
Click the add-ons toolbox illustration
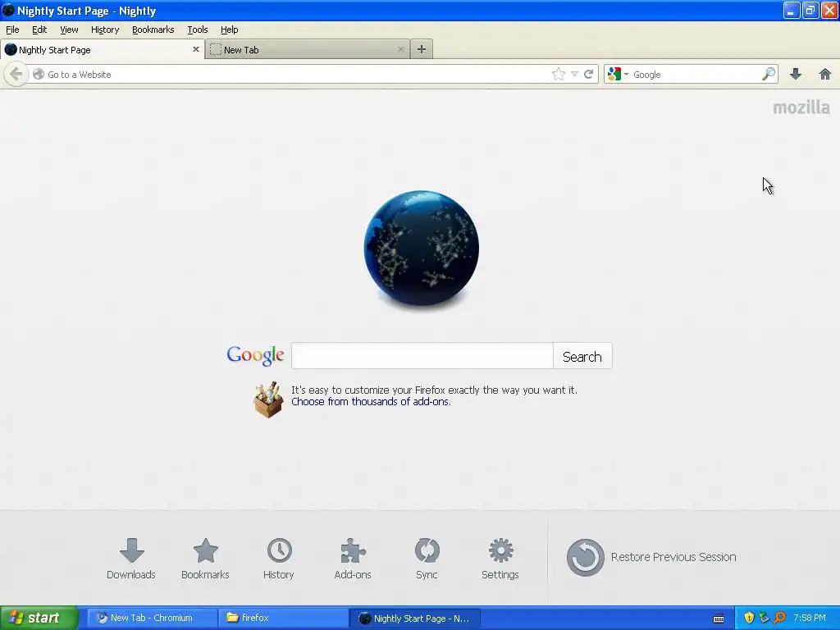[x=268, y=399]
